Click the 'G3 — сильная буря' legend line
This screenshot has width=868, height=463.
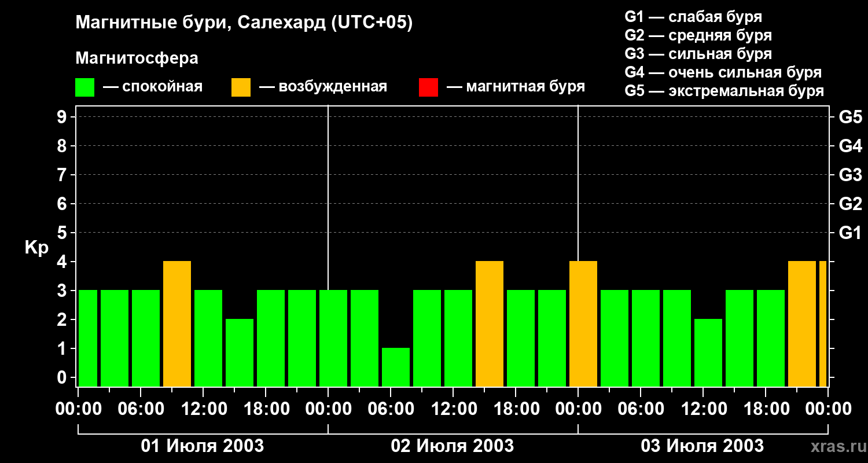(698, 54)
